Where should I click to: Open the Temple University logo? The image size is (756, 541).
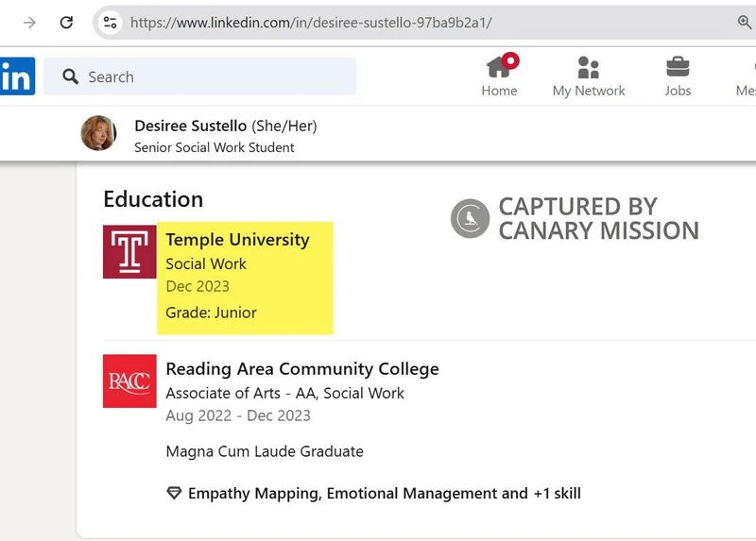click(129, 251)
